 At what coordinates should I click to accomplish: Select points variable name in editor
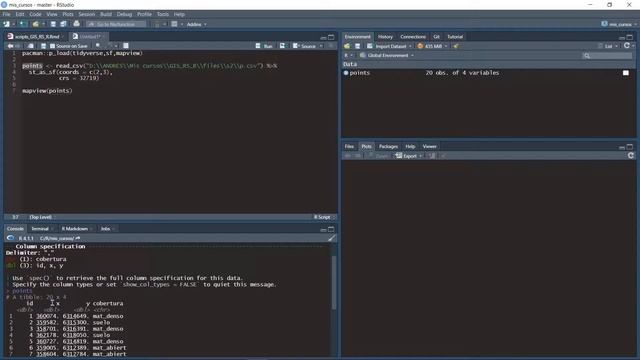[x=32, y=66]
